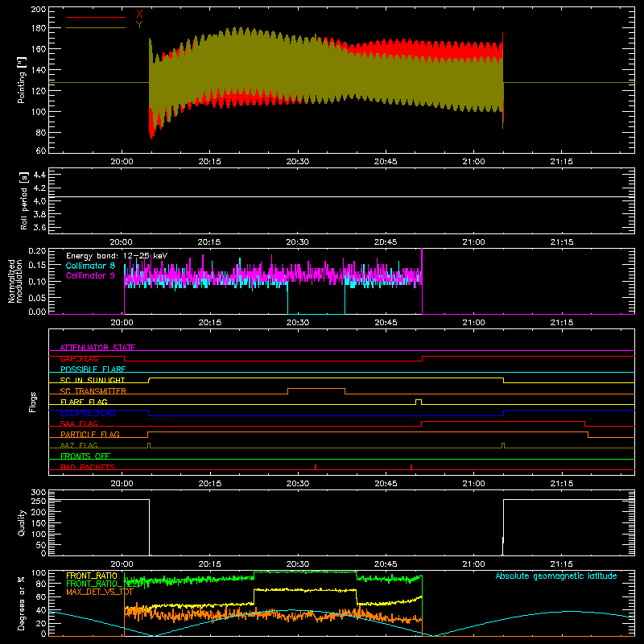Screen dimensions: 644x644
Task: Select the POSSIBLE_FLARE flag label
Action: tap(93, 369)
